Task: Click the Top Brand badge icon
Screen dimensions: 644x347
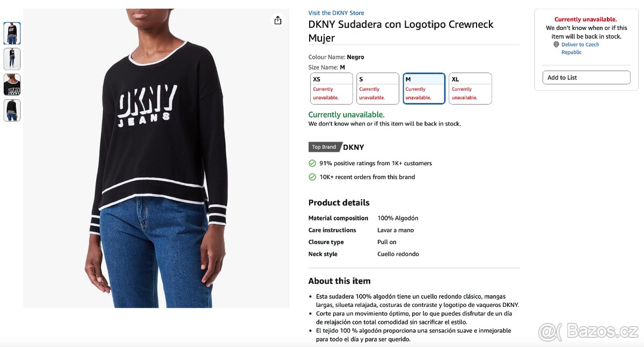Action: [x=323, y=146]
